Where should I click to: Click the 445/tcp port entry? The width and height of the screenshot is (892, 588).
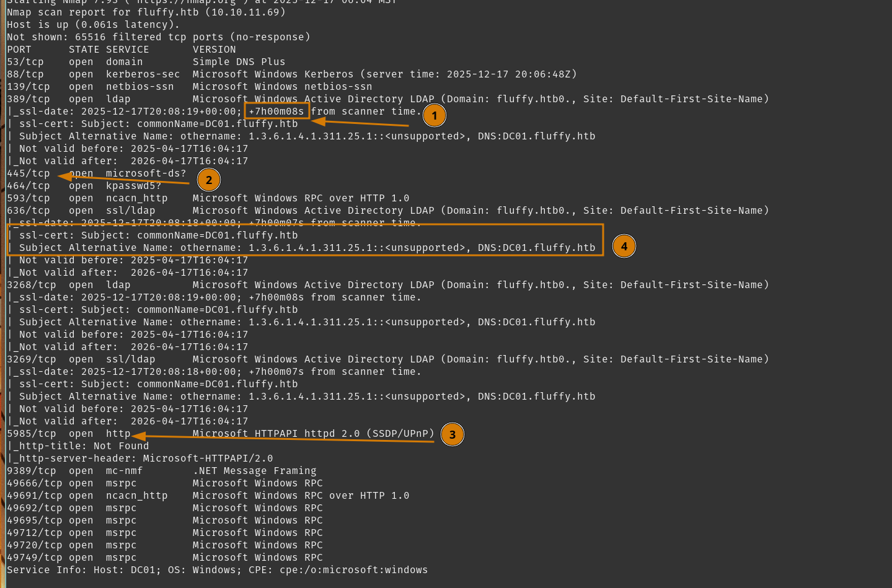[x=29, y=173]
